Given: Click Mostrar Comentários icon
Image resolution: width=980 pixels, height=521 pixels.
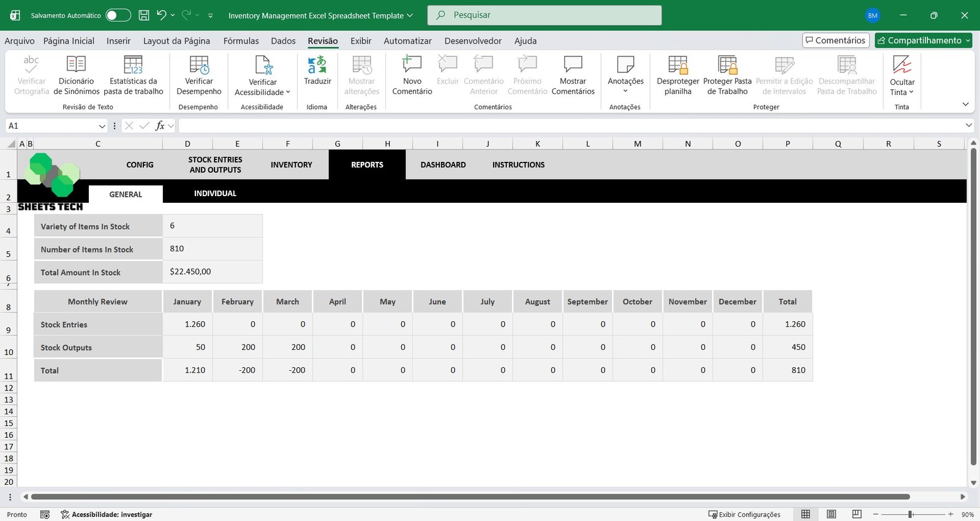Looking at the screenshot, I should point(573,65).
